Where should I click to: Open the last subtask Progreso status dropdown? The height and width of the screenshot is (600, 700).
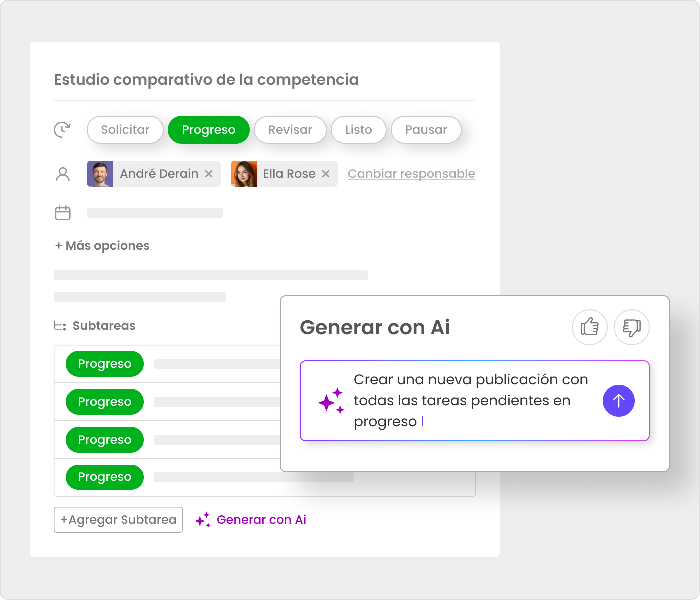[x=105, y=477]
